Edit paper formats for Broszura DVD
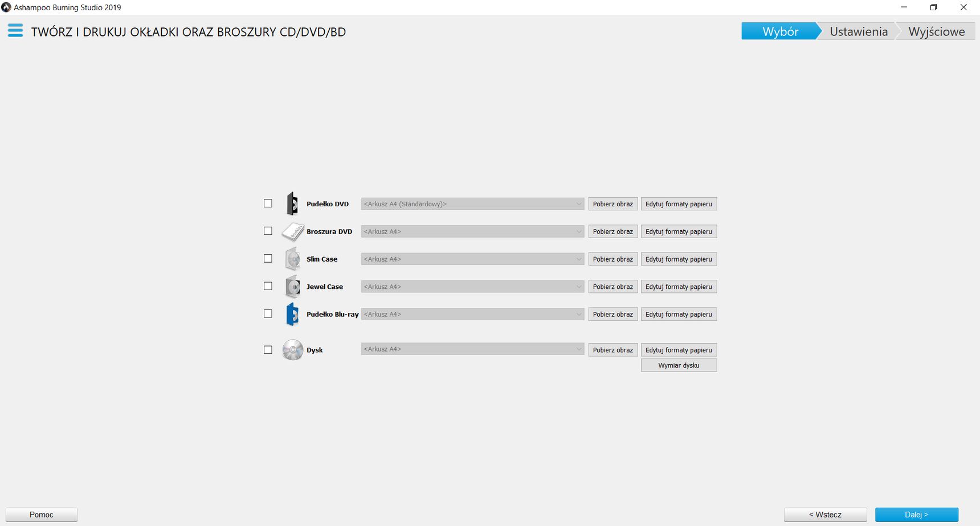 679,231
